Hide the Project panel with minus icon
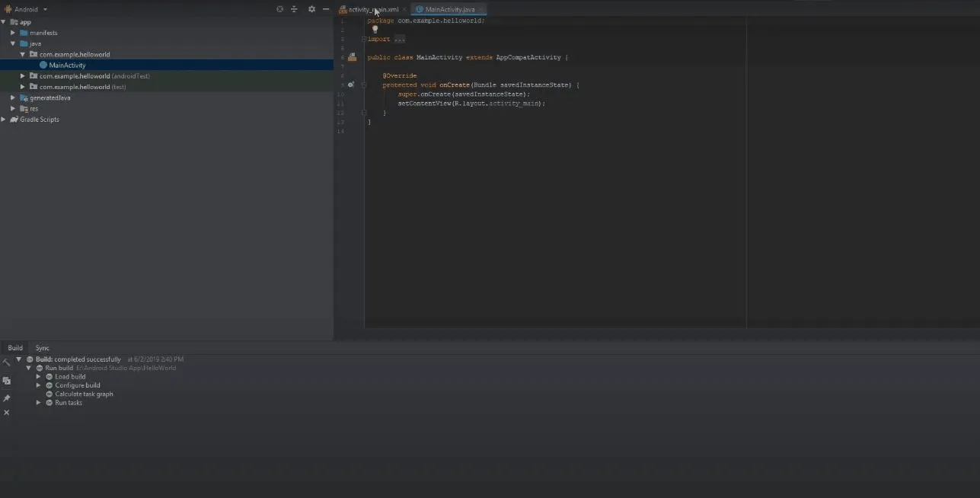 point(326,9)
